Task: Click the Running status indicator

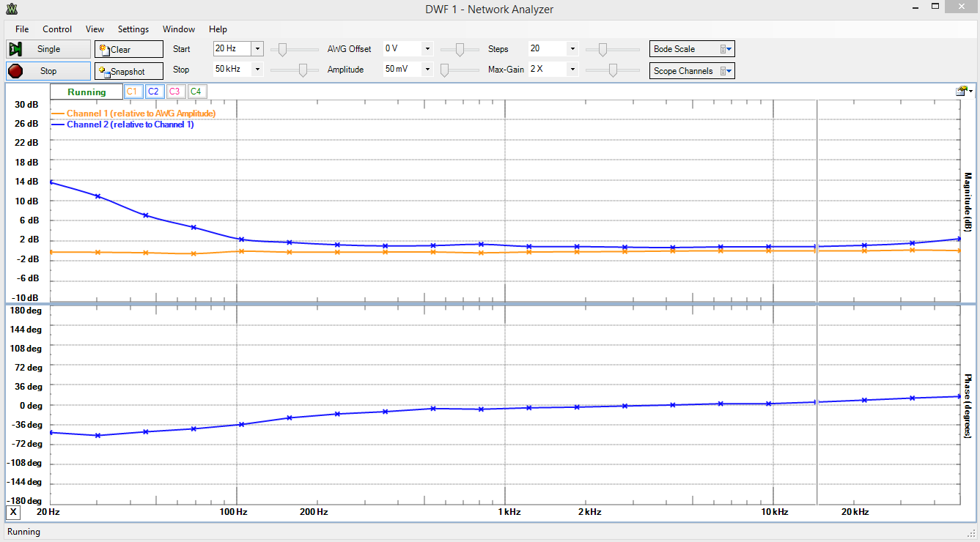Action: pos(86,92)
